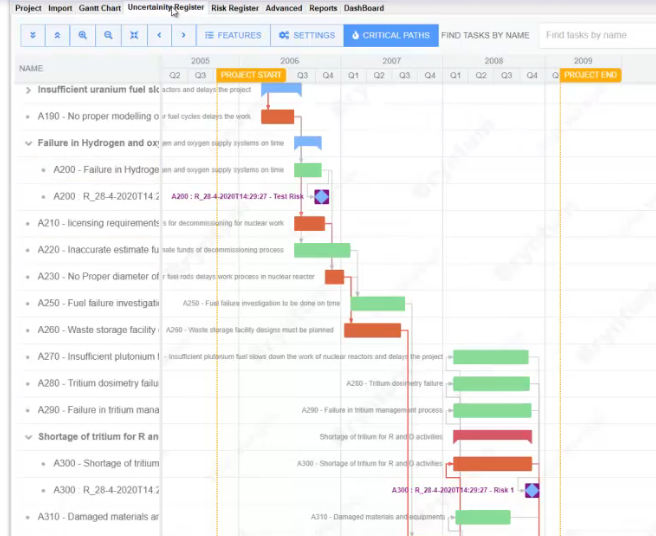Open the DashBoard menu item

pos(363,8)
